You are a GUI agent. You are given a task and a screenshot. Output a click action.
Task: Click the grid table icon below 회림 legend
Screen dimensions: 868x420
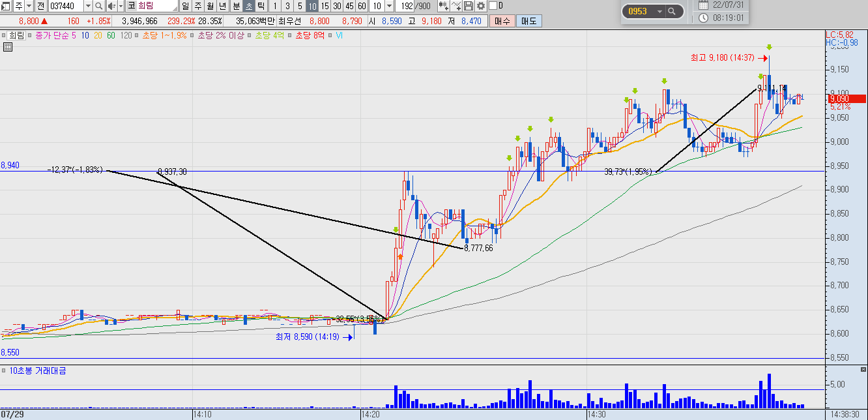point(8,46)
